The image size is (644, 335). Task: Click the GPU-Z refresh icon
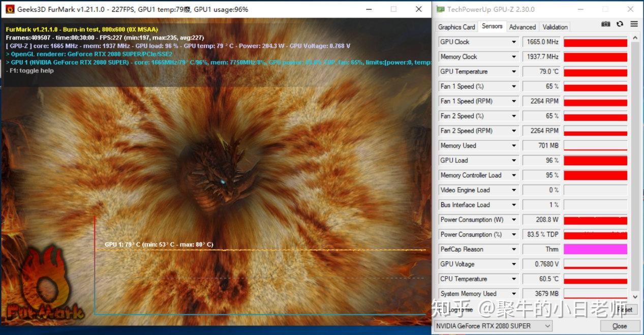point(620,24)
